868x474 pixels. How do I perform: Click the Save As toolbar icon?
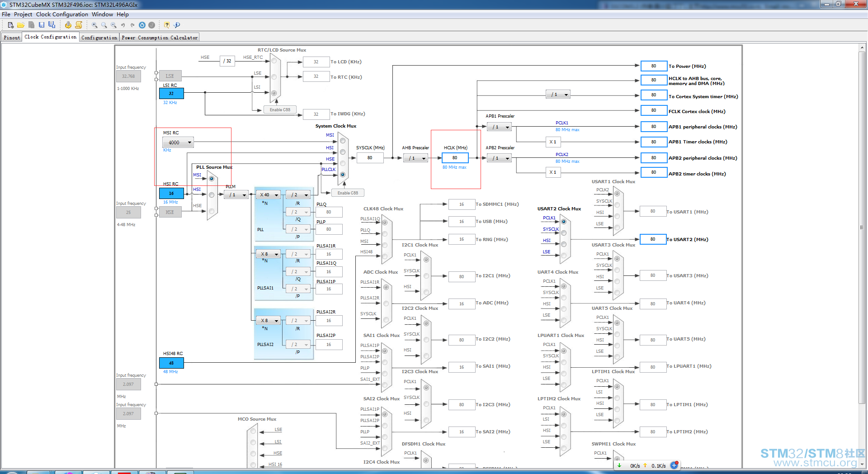pos(52,25)
